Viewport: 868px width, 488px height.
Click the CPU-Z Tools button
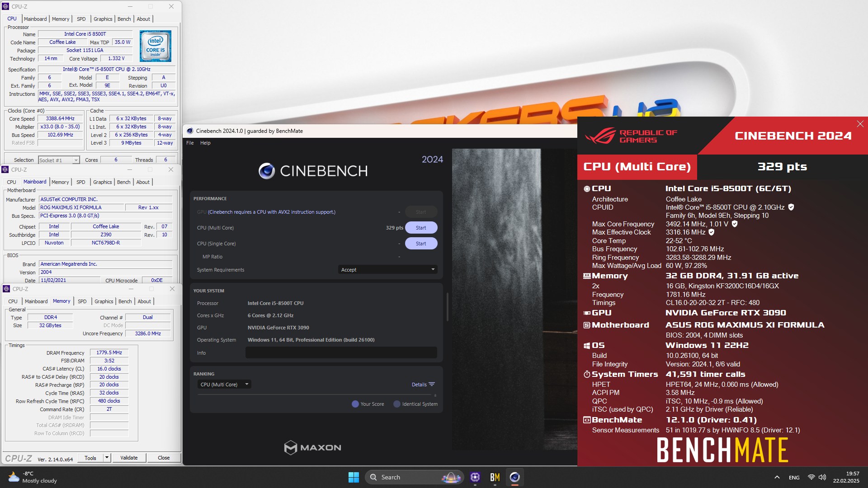[x=90, y=458]
